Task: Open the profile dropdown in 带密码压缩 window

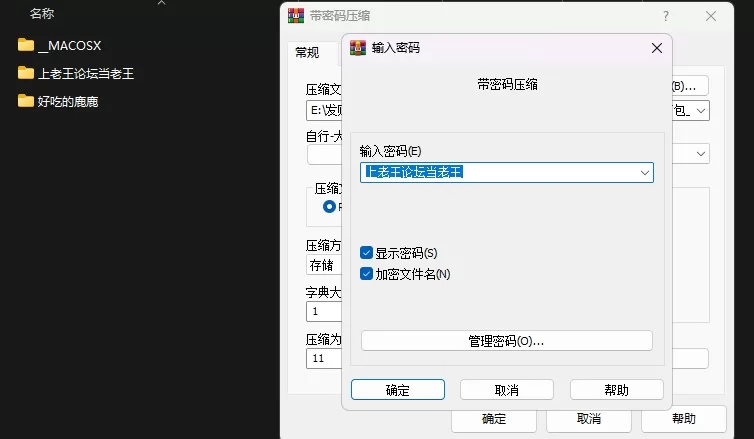Action: pos(701,154)
